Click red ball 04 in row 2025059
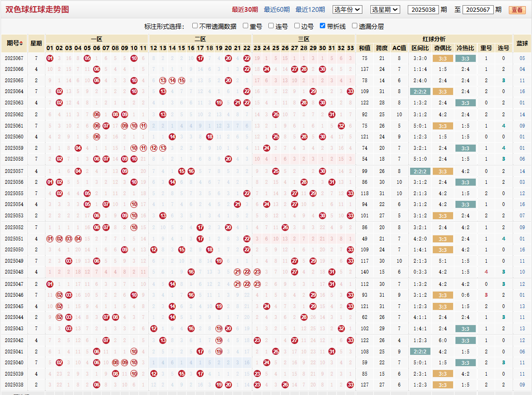The image size is (532, 395). point(78,148)
